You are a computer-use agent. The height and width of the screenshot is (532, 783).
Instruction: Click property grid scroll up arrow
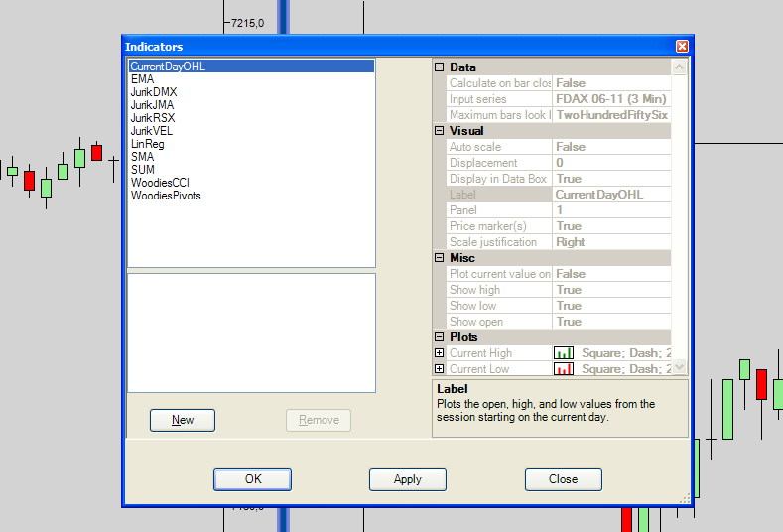(679, 66)
